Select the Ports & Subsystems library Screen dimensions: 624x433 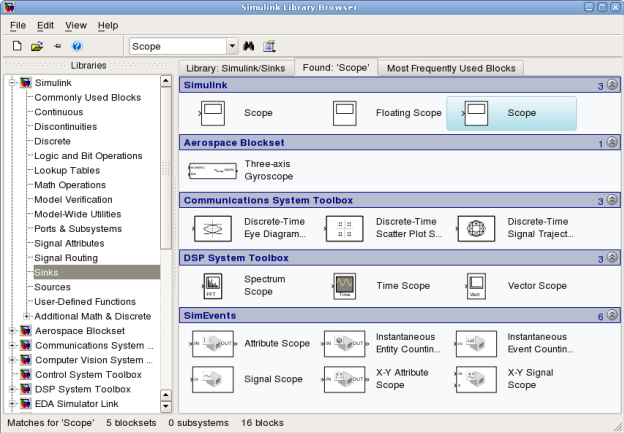[78, 229]
